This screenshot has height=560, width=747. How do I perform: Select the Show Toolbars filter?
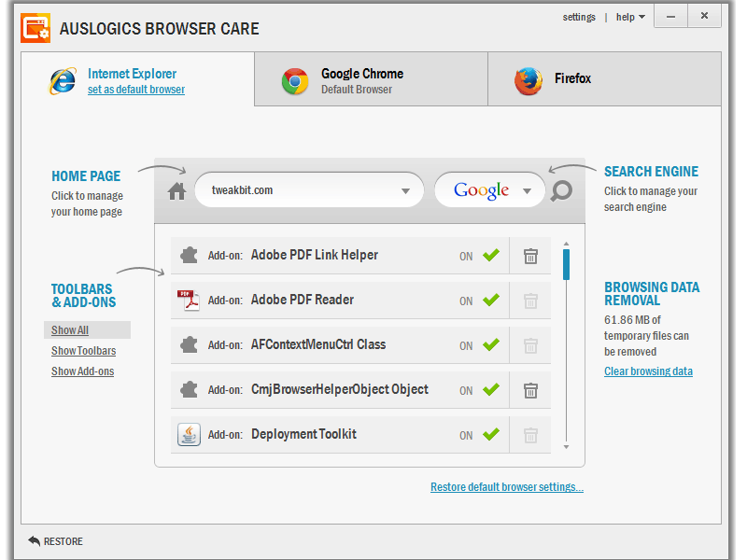pyautogui.click(x=84, y=351)
